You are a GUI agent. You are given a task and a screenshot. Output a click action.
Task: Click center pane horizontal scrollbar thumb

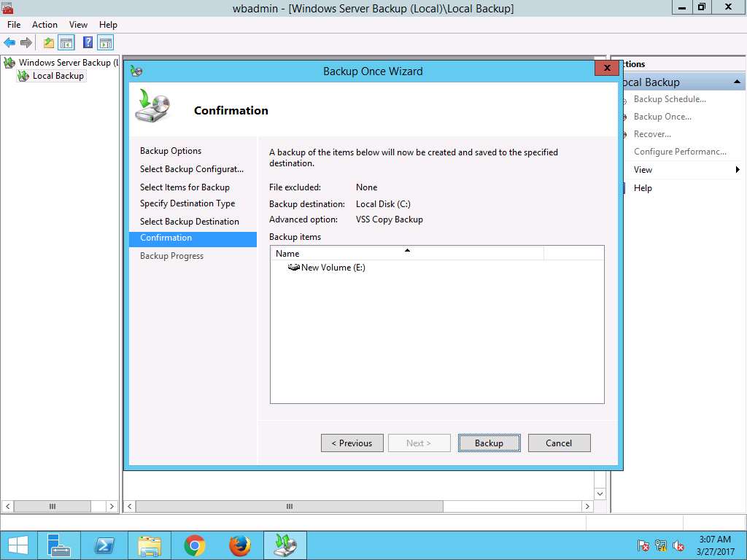(290, 506)
